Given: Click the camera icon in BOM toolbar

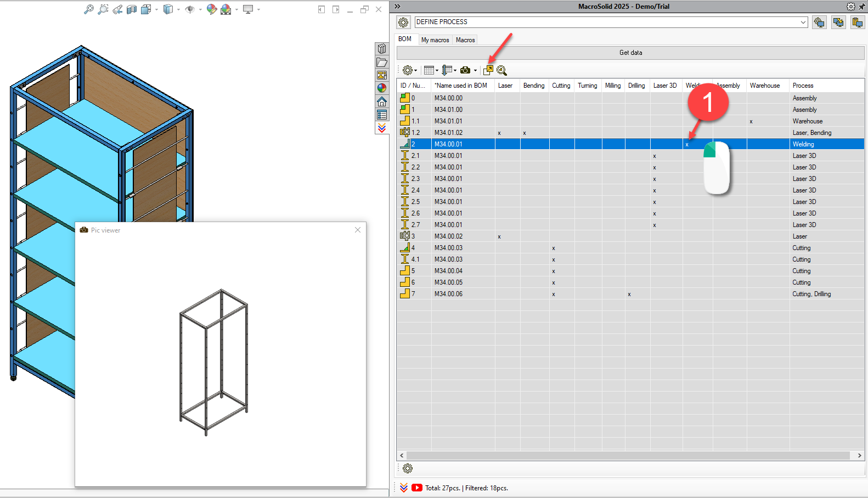Looking at the screenshot, I should tap(465, 70).
